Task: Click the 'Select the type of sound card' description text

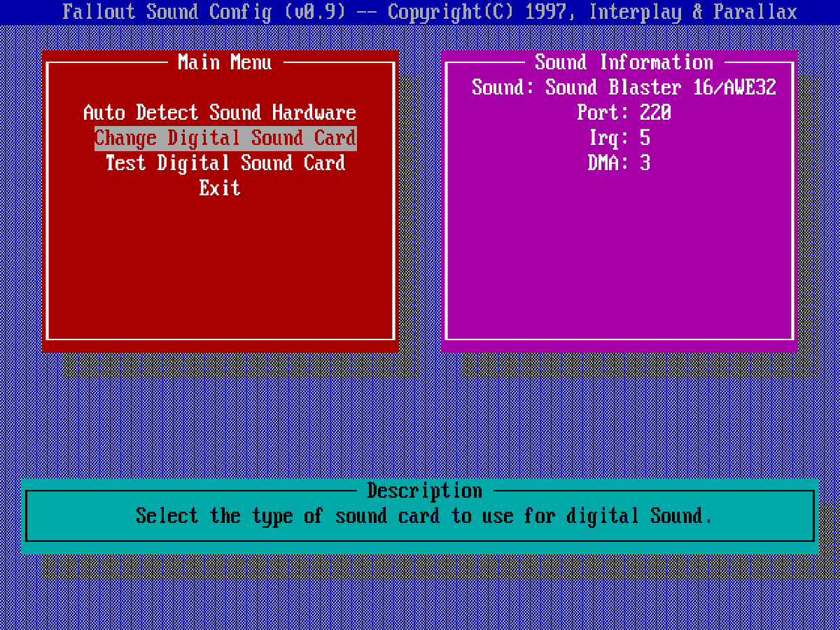Action: 424,516
